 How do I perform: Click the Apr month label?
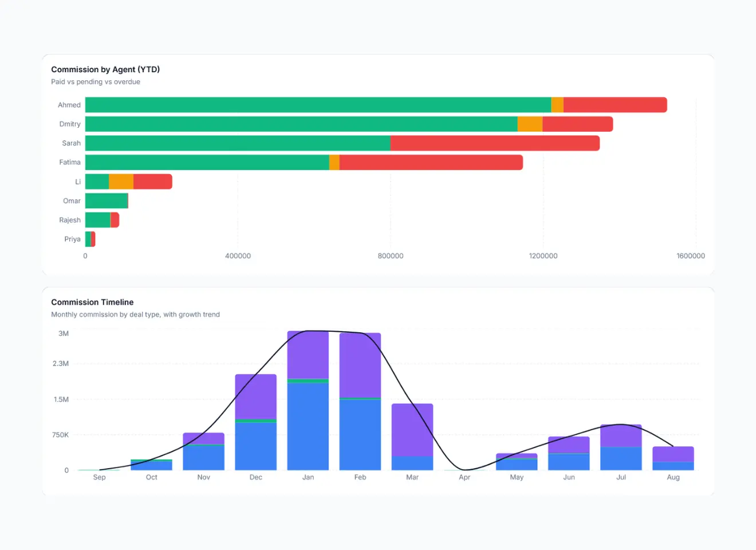[464, 477]
